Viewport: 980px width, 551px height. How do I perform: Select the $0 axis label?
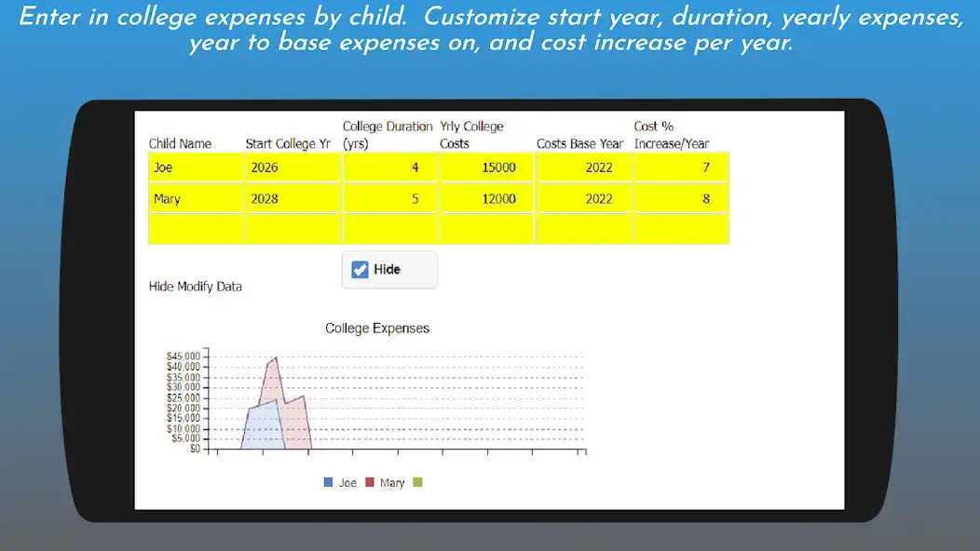[x=195, y=449]
